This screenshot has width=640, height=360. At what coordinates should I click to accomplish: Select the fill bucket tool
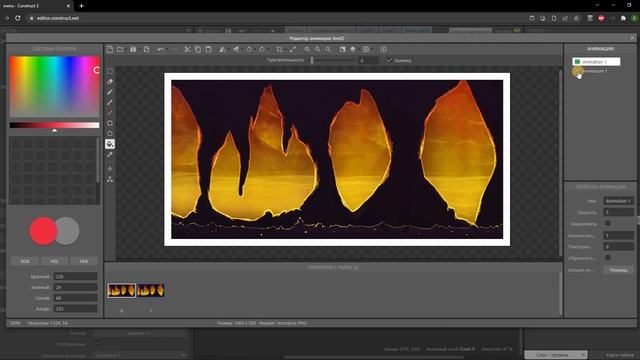tap(110, 144)
